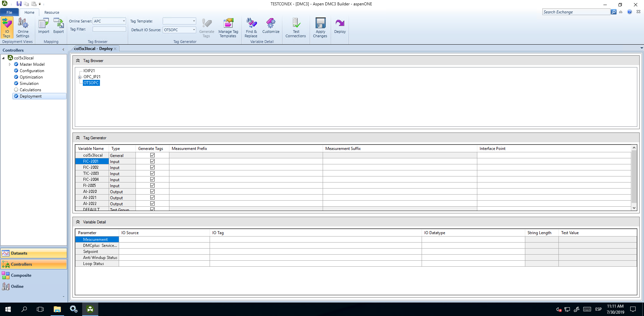Open the IO Tags deployment view
The height and width of the screenshot is (316, 644).
point(7,28)
